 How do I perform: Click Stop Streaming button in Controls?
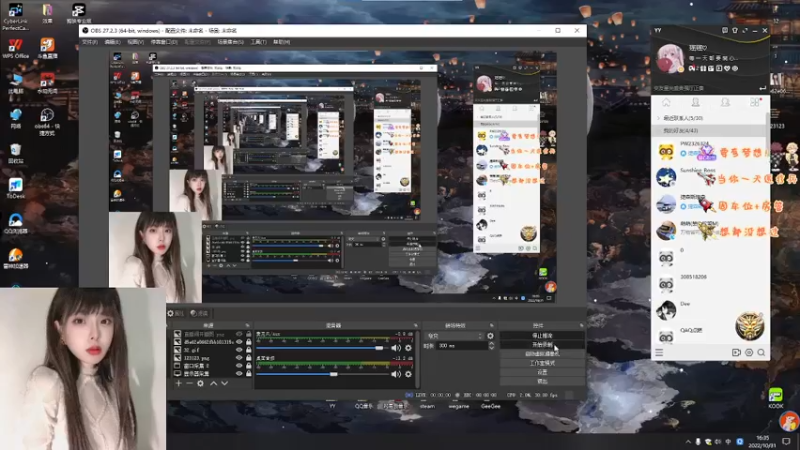coord(542,336)
